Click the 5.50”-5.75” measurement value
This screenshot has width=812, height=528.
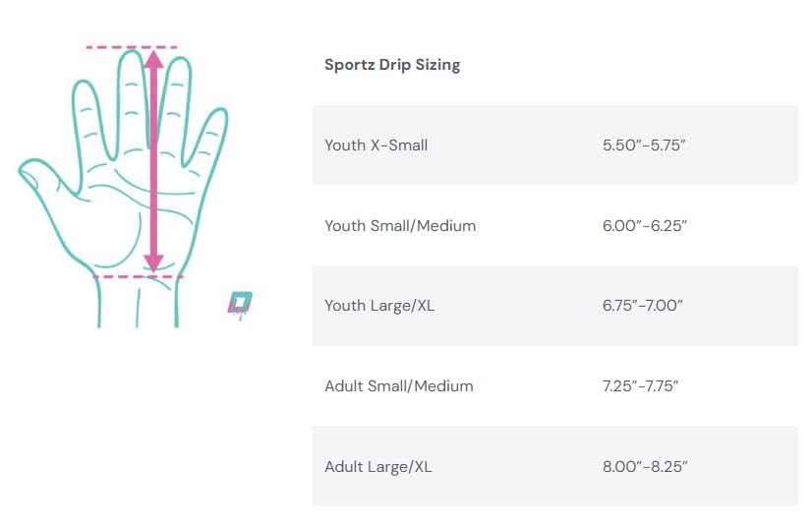(x=644, y=146)
